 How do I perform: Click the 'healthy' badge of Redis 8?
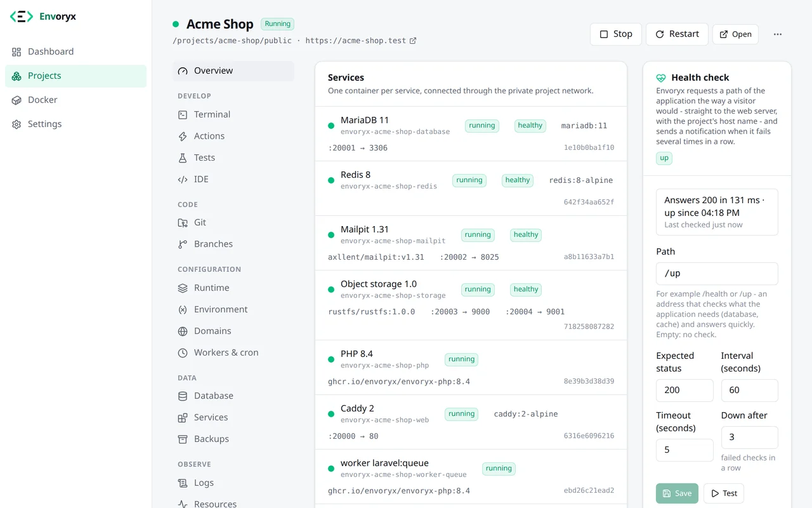tap(518, 180)
